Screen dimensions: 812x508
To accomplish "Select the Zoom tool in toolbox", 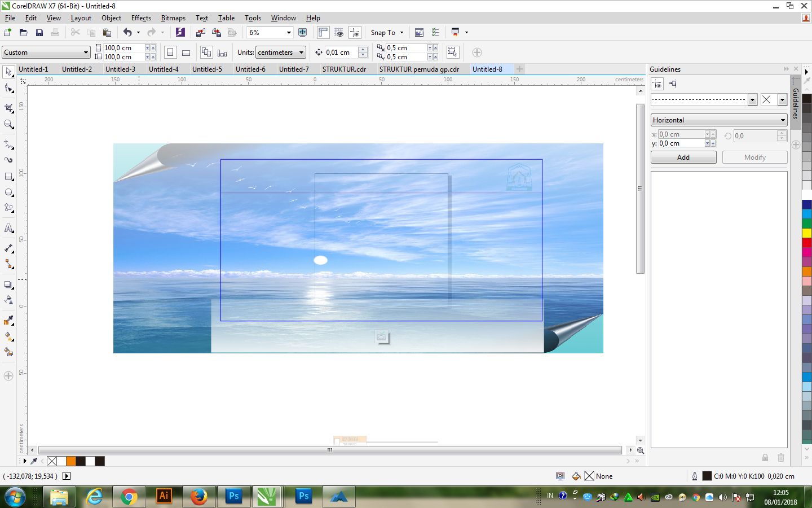I will pyautogui.click(x=8, y=124).
